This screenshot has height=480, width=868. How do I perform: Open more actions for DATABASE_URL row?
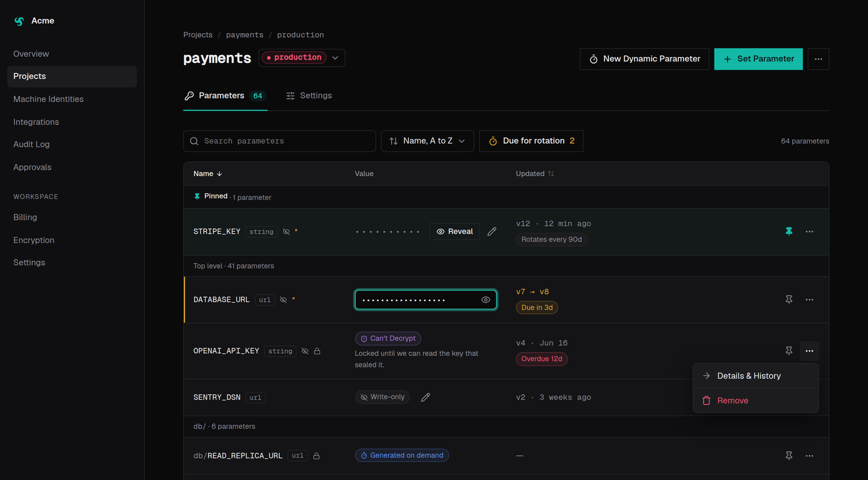[x=809, y=299]
